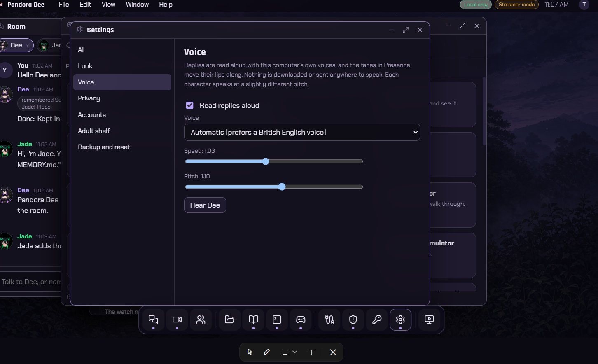
Task: Open the game controller dock icon
Action: point(301,320)
